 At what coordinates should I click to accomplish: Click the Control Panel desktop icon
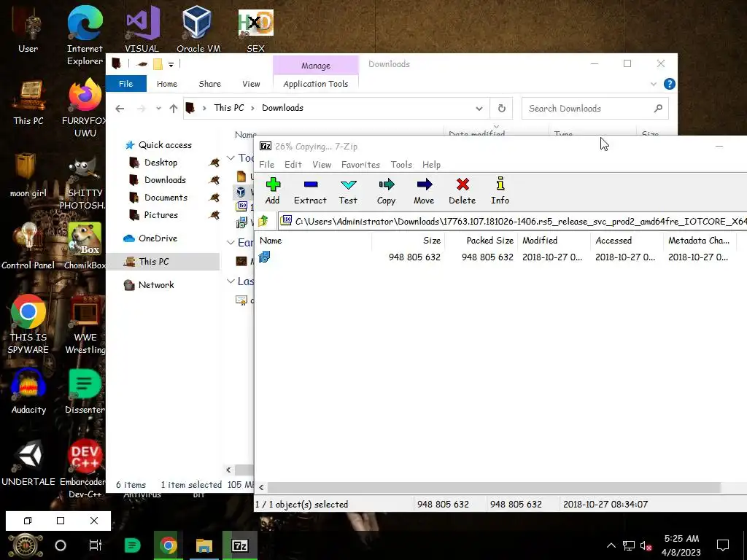click(28, 246)
